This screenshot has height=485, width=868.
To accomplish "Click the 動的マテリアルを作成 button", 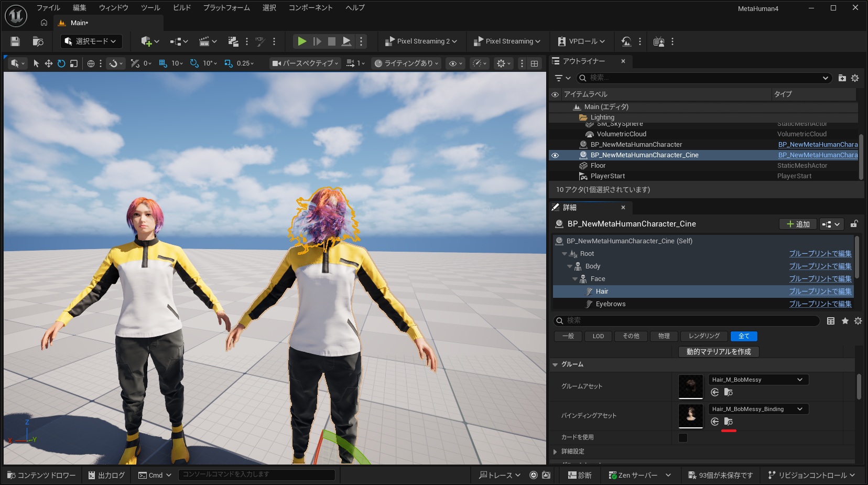I will click(719, 352).
